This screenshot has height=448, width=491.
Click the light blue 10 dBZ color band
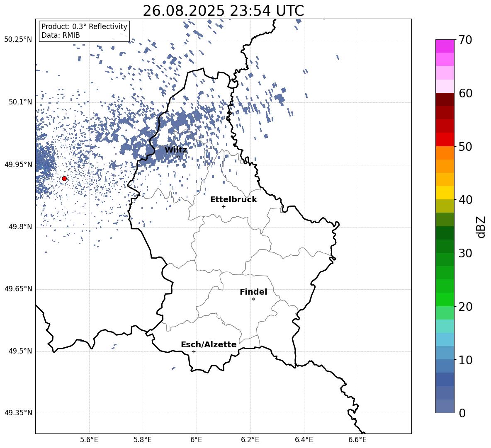(x=445, y=353)
